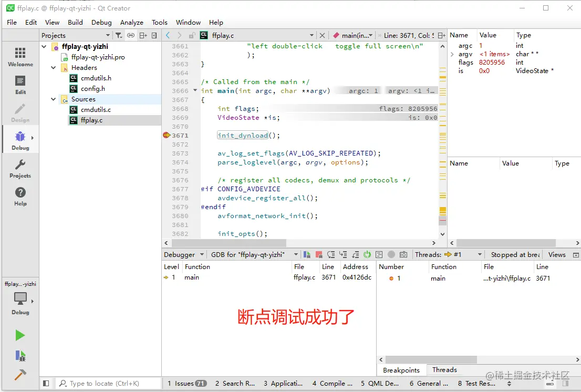This screenshot has height=392, width=581.
Task: Open the QML Debugger Console pane
Action: [380, 384]
